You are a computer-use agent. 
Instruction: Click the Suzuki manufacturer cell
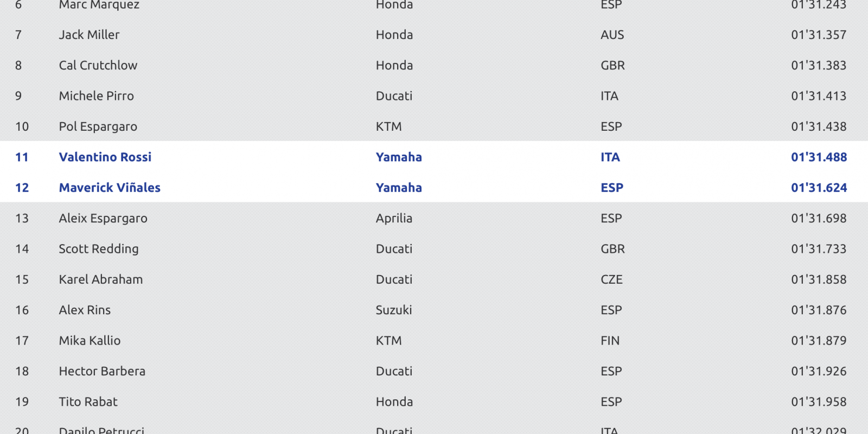point(394,310)
